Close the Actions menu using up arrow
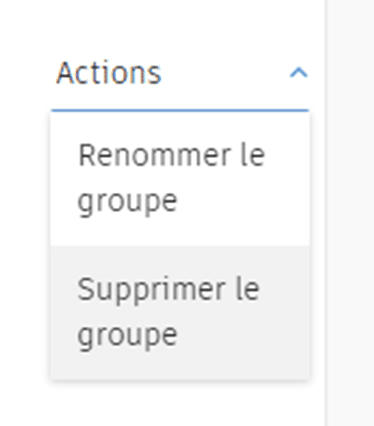The height and width of the screenshot is (426, 374). click(299, 73)
